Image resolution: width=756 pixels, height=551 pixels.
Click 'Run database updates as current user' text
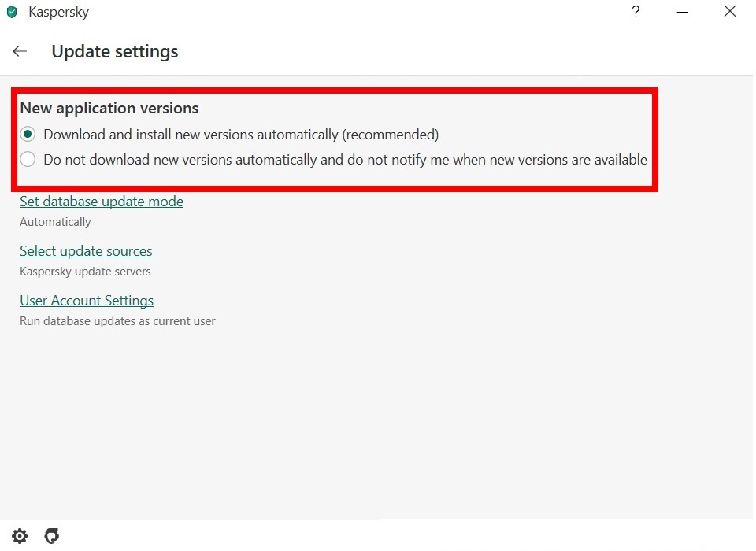click(x=117, y=321)
